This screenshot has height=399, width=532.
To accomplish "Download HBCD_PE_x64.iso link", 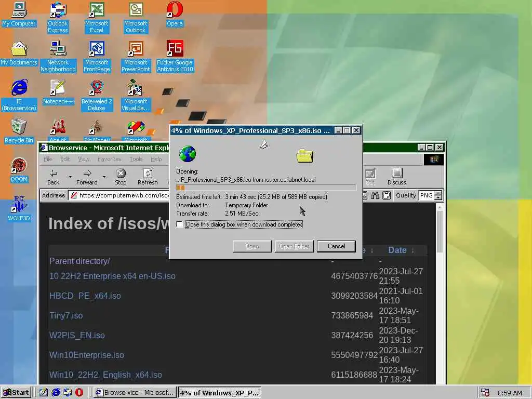I will tap(85, 296).
